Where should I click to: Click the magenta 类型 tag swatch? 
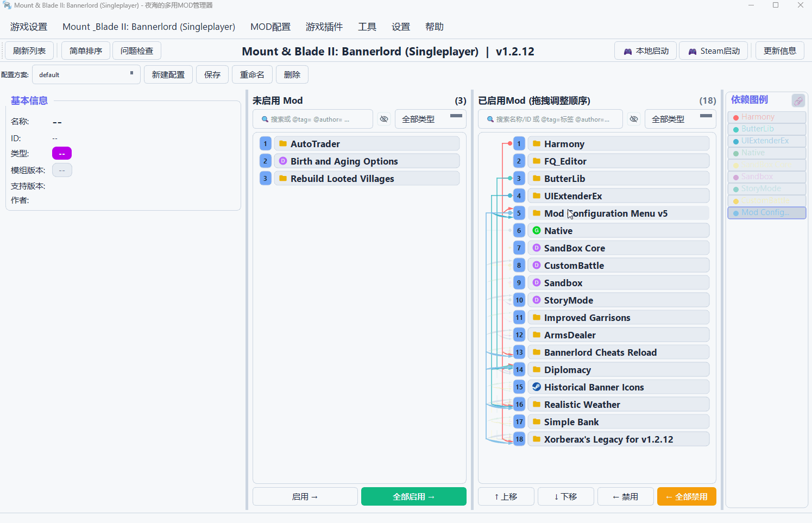click(x=62, y=154)
